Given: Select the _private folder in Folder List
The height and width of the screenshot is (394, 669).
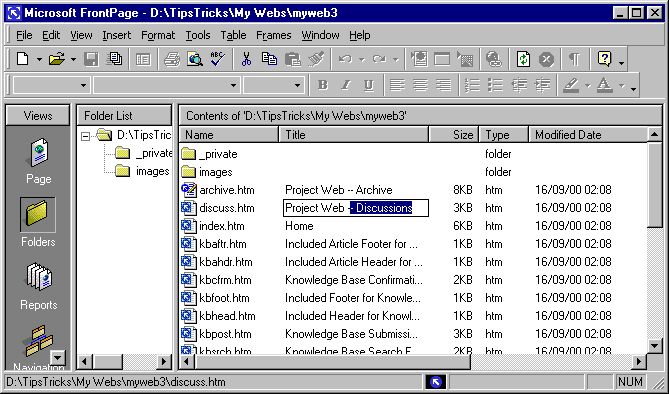Looking at the screenshot, I should [144, 153].
